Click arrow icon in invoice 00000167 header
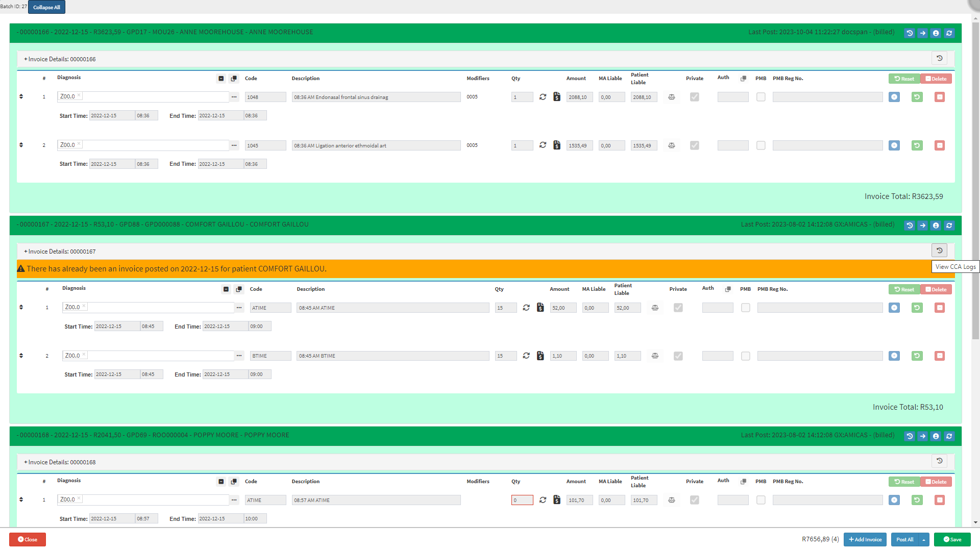Image resolution: width=980 pixels, height=551 pixels. pos(922,226)
